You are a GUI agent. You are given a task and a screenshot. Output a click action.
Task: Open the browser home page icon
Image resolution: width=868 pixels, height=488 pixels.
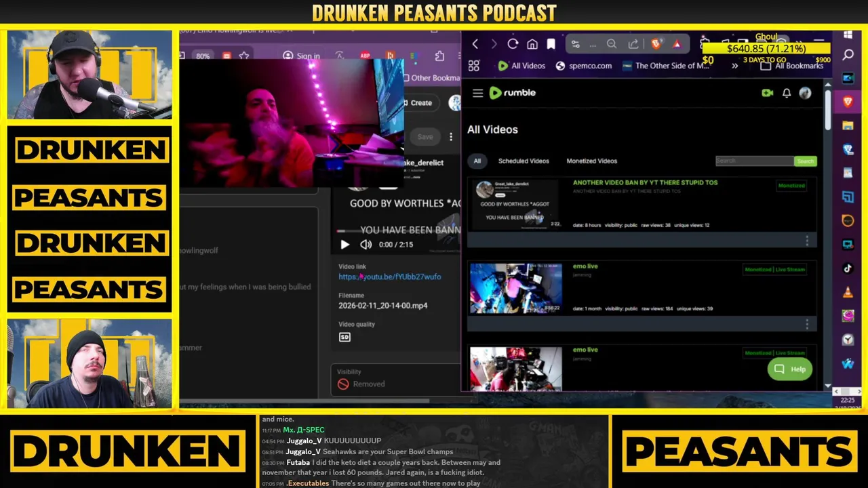coord(532,44)
